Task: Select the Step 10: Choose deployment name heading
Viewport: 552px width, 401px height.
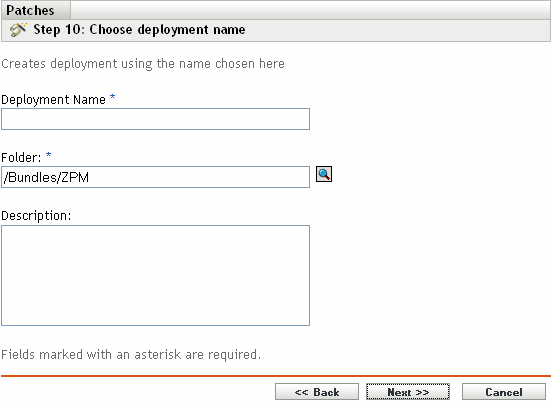Action: click(139, 30)
